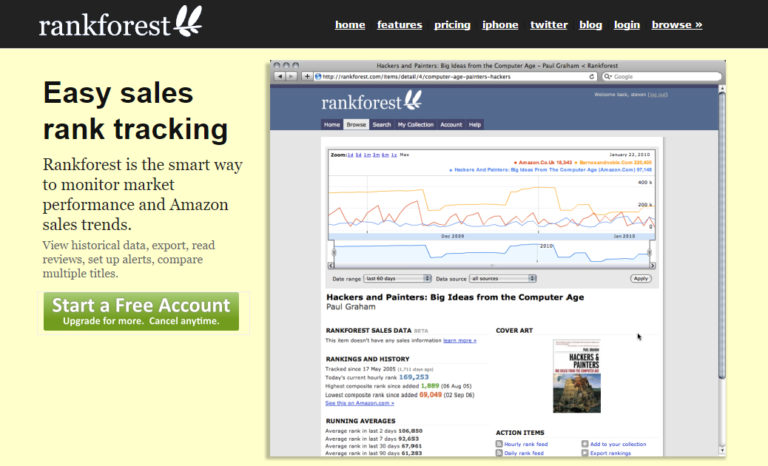Open the Hourly rank feed link
Screen dimensions: 768x466
click(526, 444)
